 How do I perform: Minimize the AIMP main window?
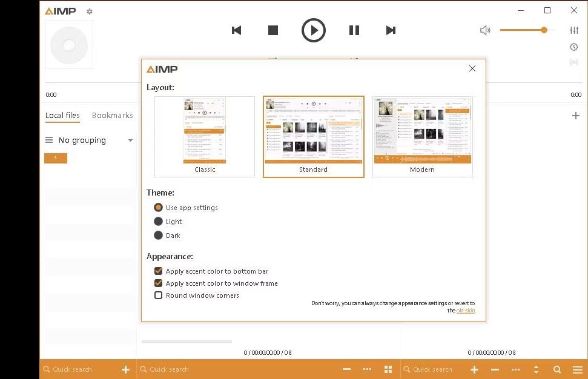pyautogui.click(x=521, y=10)
